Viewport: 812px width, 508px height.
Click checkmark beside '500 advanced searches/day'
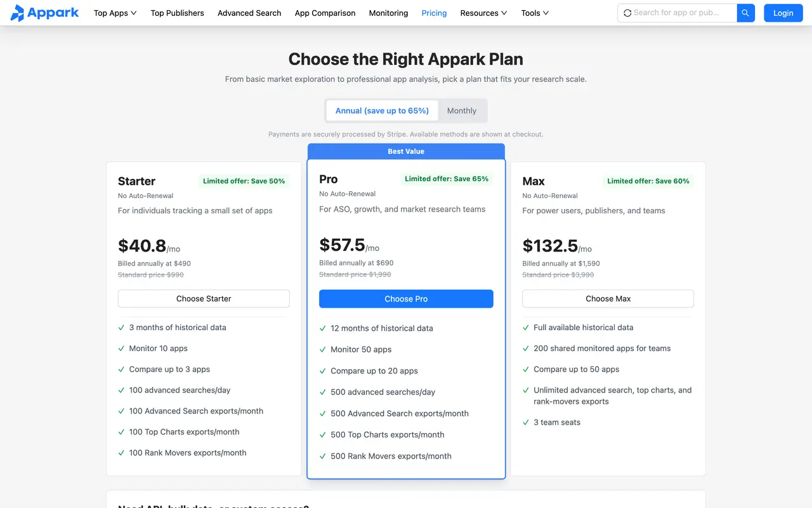pos(323,392)
